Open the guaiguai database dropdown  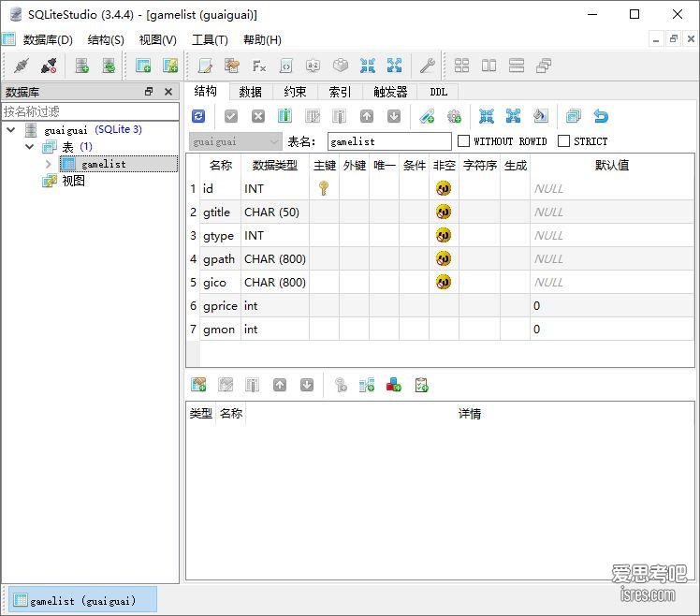coord(235,141)
